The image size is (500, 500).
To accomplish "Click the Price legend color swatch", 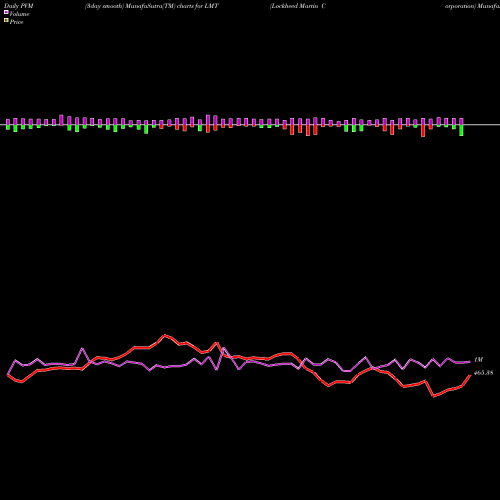I will [6, 21].
